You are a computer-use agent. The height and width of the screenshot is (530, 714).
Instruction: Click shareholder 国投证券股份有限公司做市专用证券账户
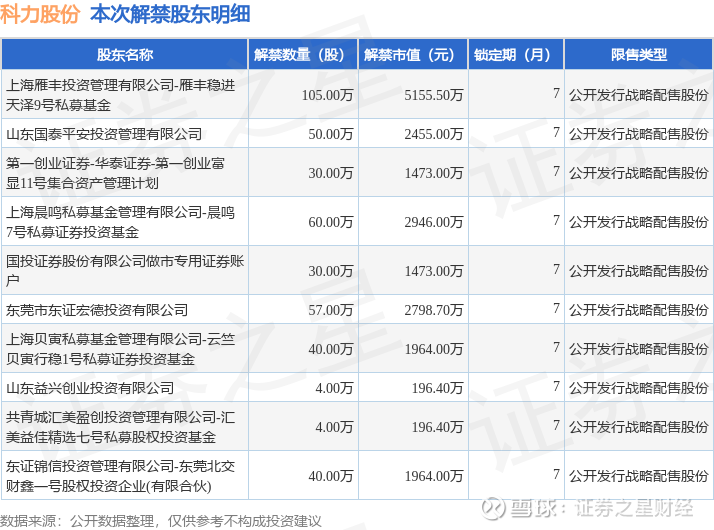click(x=125, y=270)
